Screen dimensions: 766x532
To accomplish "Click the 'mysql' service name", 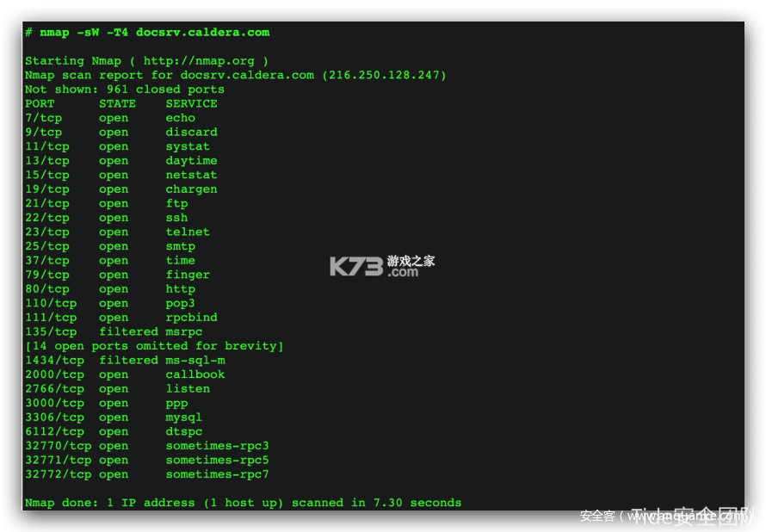I will 184,418.
